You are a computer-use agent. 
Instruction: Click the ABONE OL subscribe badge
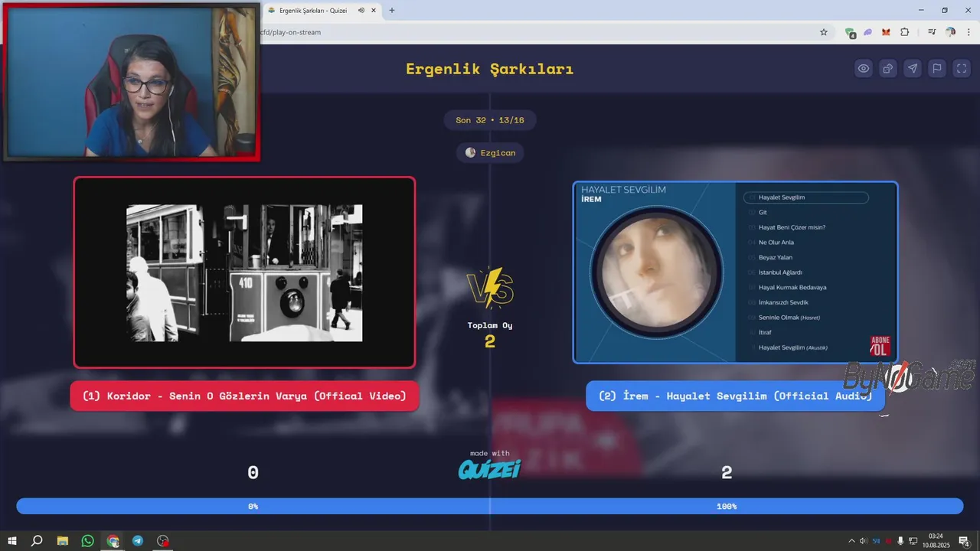click(x=880, y=346)
